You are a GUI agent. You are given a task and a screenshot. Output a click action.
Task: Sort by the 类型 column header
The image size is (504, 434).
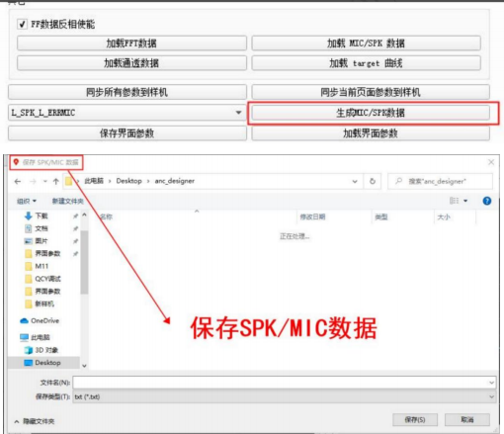(x=381, y=217)
